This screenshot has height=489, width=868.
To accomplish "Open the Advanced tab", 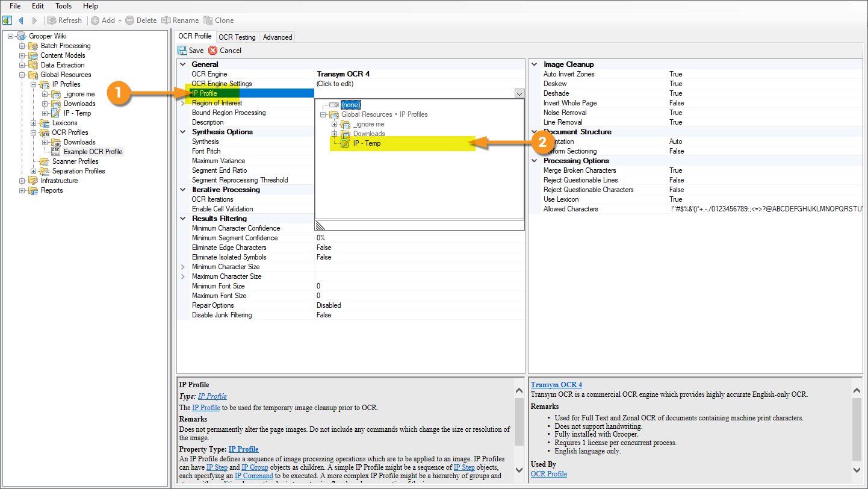I will point(277,37).
